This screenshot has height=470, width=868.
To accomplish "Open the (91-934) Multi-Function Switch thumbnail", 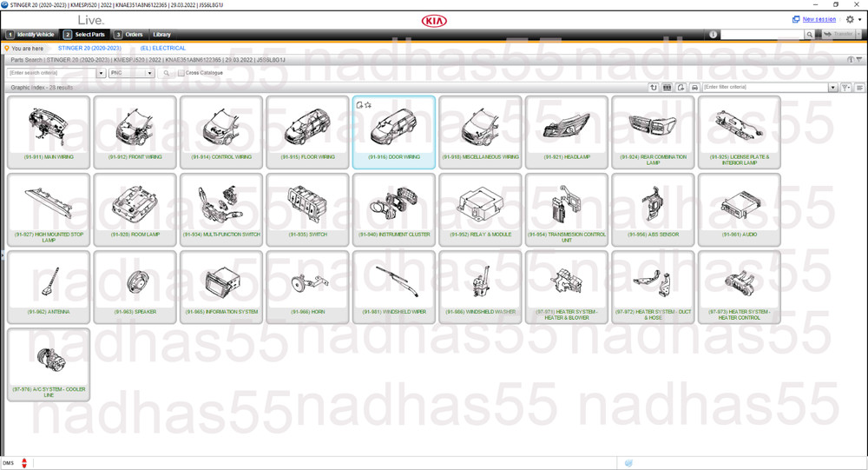I will coord(221,210).
